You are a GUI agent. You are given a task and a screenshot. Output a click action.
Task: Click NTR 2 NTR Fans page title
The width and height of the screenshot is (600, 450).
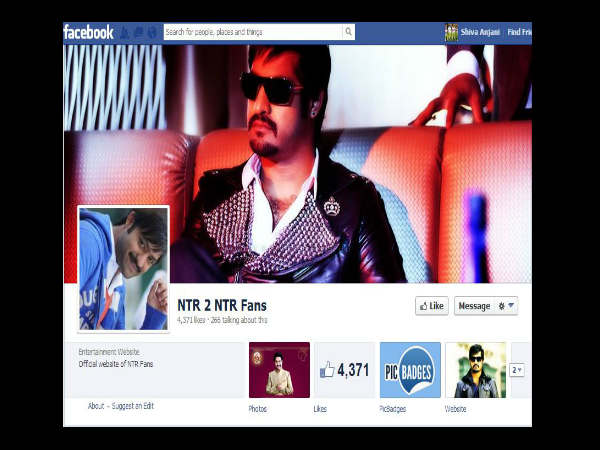[222, 306]
